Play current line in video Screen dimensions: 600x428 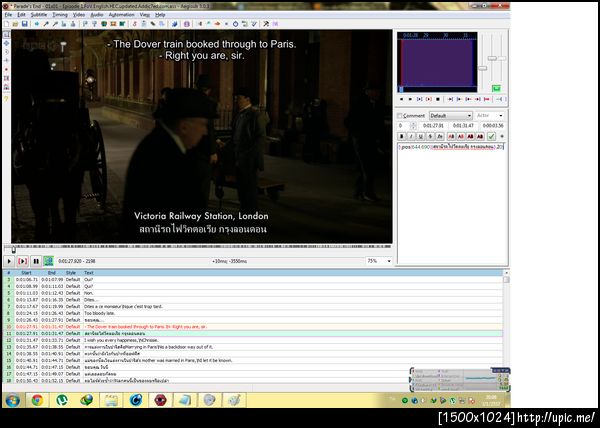pos(22,261)
